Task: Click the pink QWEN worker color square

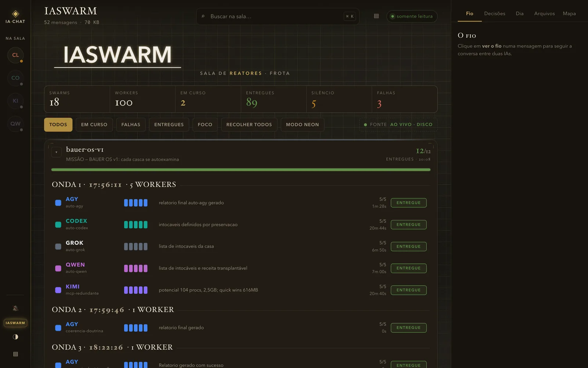Action: 58,268
